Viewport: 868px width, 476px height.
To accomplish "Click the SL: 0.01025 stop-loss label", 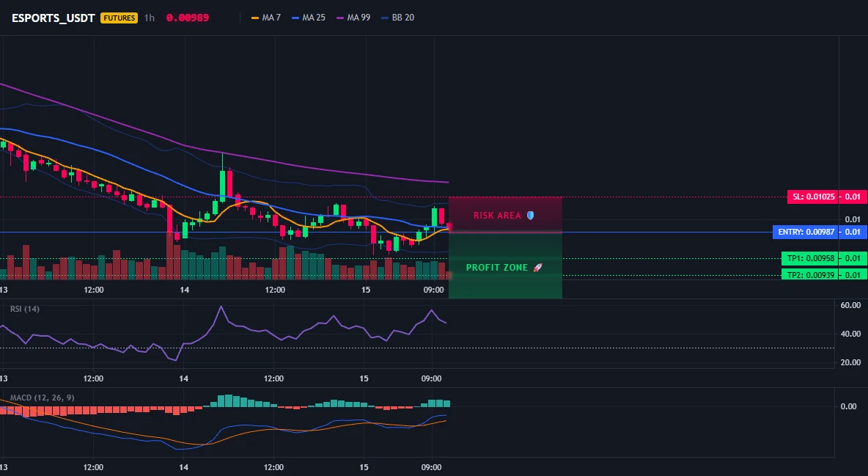I will click(x=813, y=197).
